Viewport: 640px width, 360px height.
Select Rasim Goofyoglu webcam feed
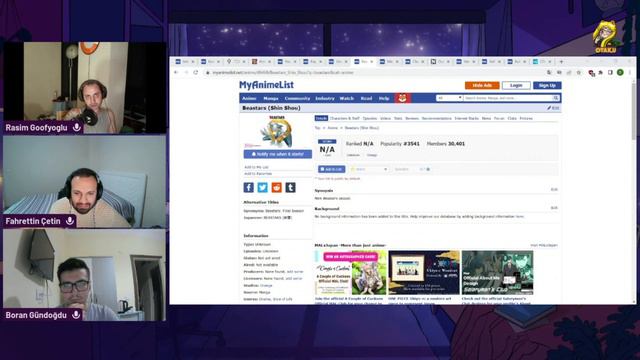[x=85, y=88]
